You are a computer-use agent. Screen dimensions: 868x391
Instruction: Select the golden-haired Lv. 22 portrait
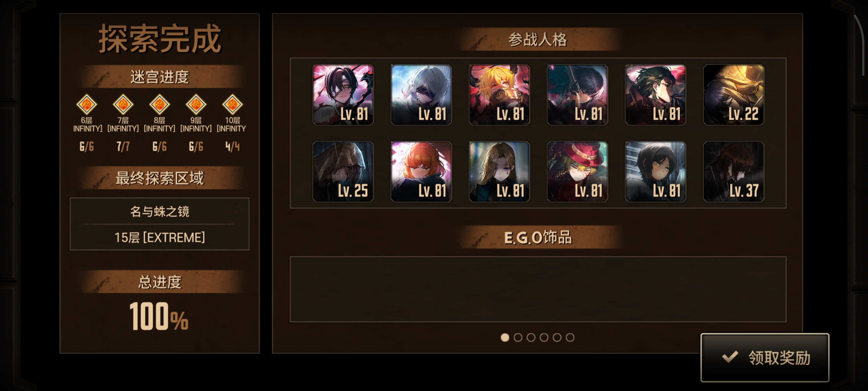click(734, 95)
